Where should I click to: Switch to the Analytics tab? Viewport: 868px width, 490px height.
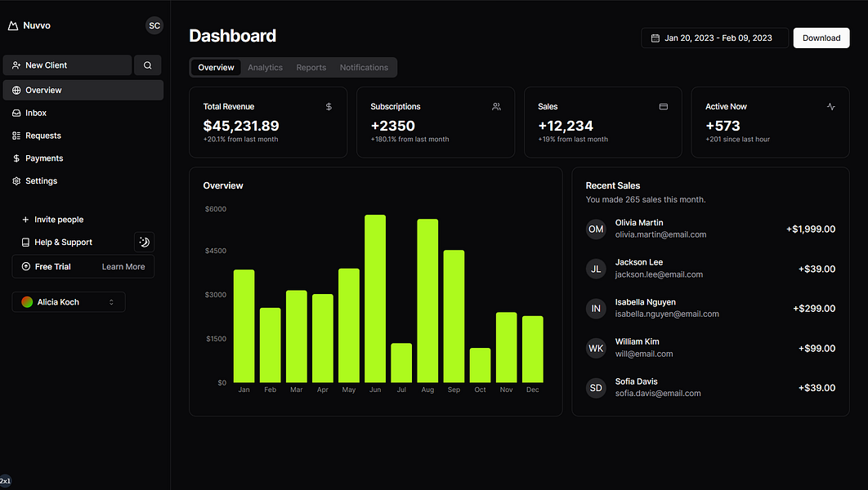(265, 68)
